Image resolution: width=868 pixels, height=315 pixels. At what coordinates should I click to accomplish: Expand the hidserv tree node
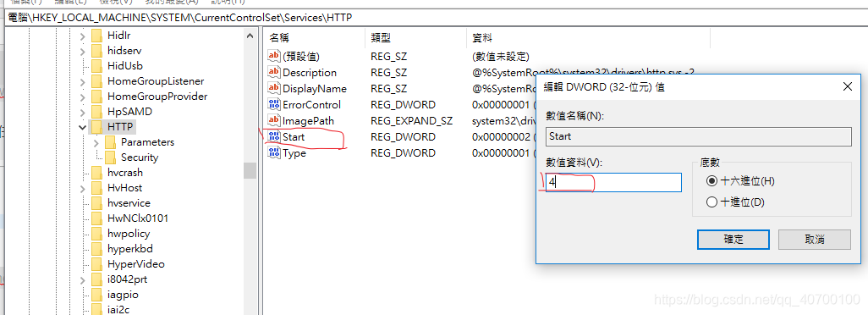[82, 51]
